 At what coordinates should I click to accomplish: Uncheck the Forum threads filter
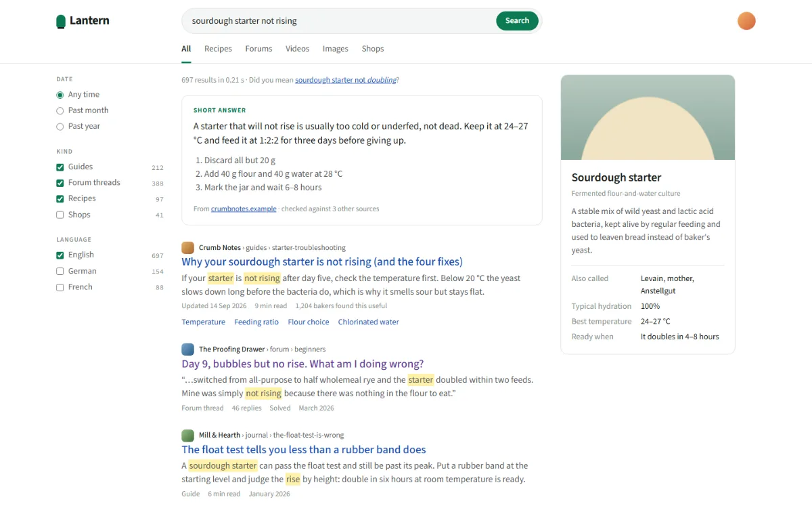point(60,183)
